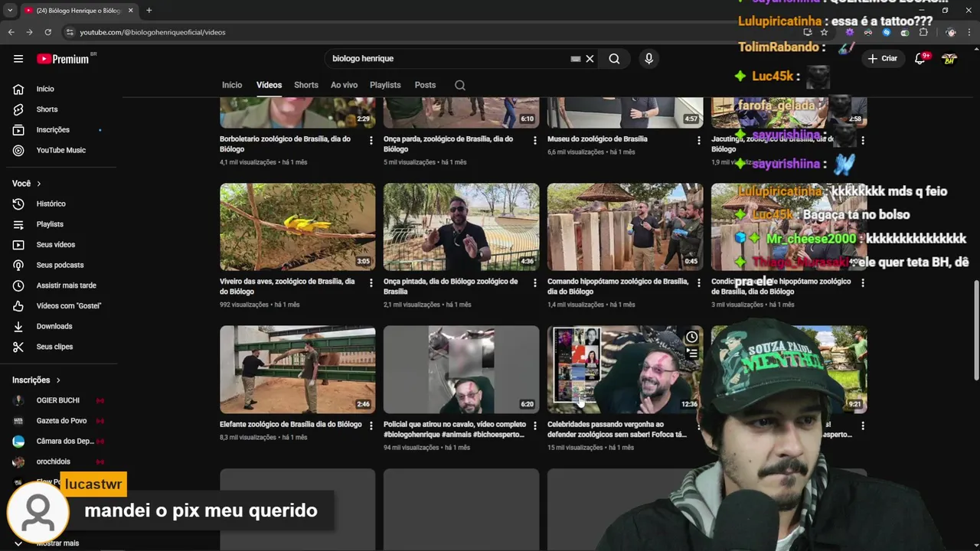Screen dimensions: 980x551
Task: Reload the page in browser toolbar
Action: pyautogui.click(x=47, y=32)
